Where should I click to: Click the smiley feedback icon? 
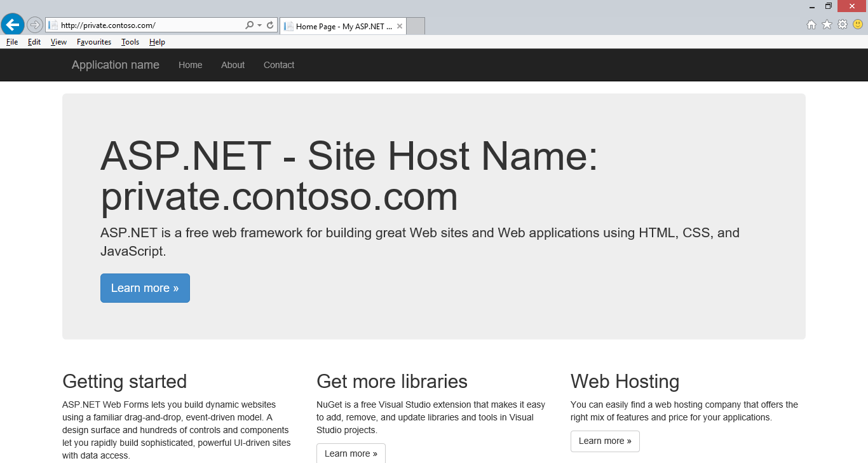pos(858,25)
